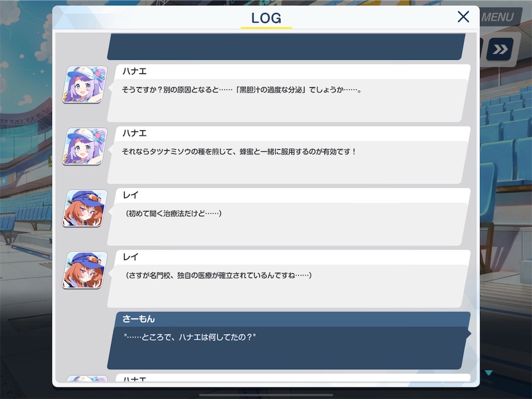Tap Rei's avatar beside the 初めて聞く治療法 message
The width and height of the screenshot is (532, 399).
(x=85, y=208)
